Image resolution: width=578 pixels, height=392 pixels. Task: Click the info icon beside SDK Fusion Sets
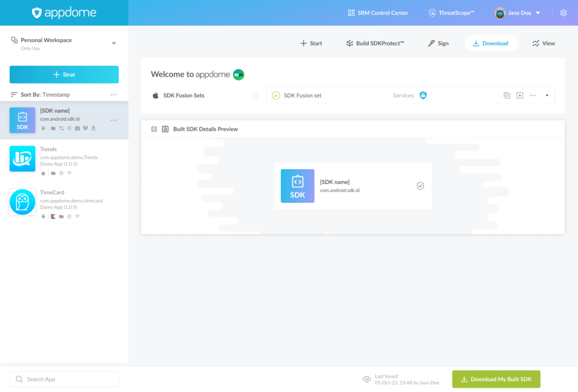pyautogui.click(x=255, y=95)
